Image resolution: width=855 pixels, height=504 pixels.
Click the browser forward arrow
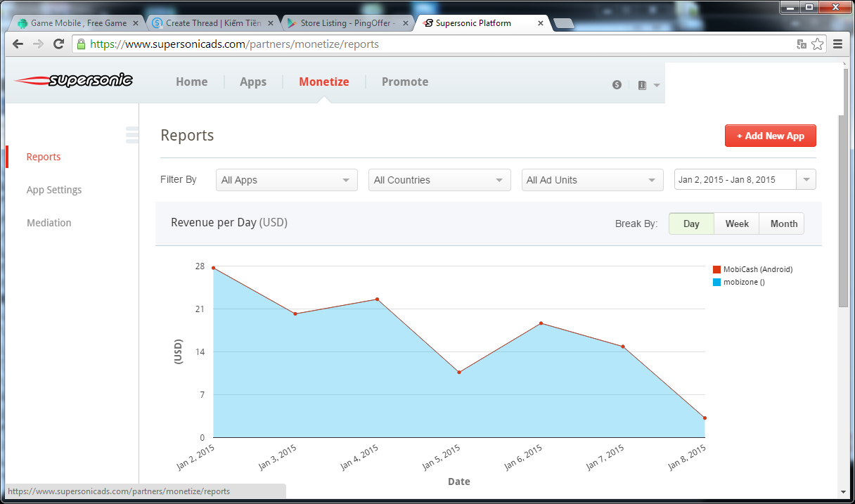pyautogui.click(x=39, y=44)
